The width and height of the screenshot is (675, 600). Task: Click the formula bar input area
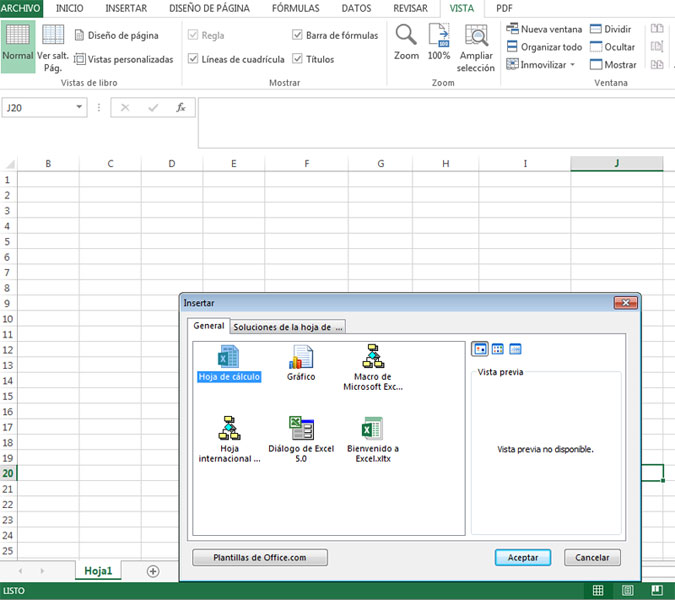436,123
